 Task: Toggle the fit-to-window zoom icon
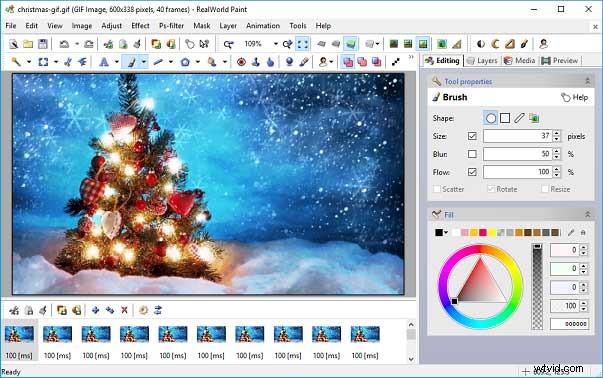(x=303, y=44)
